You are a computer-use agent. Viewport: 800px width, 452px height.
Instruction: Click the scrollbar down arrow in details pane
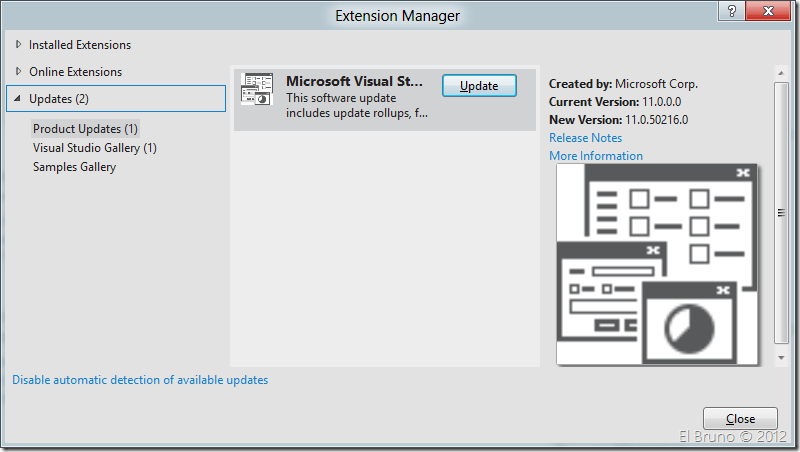tap(781, 357)
